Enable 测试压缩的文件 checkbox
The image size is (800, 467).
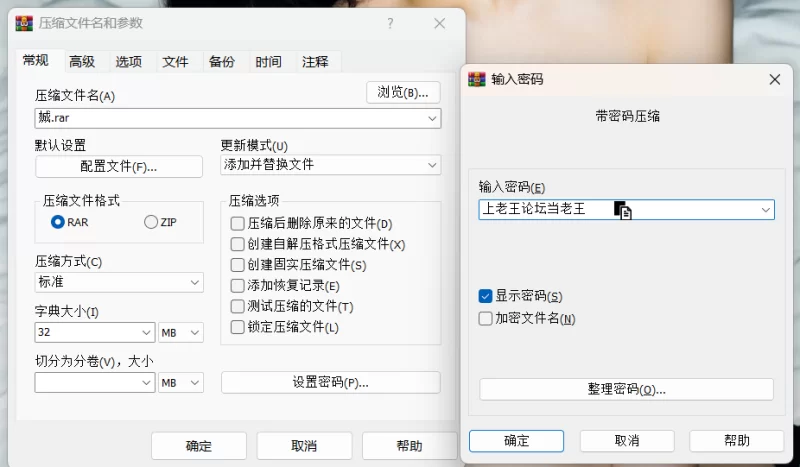[x=237, y=306]
